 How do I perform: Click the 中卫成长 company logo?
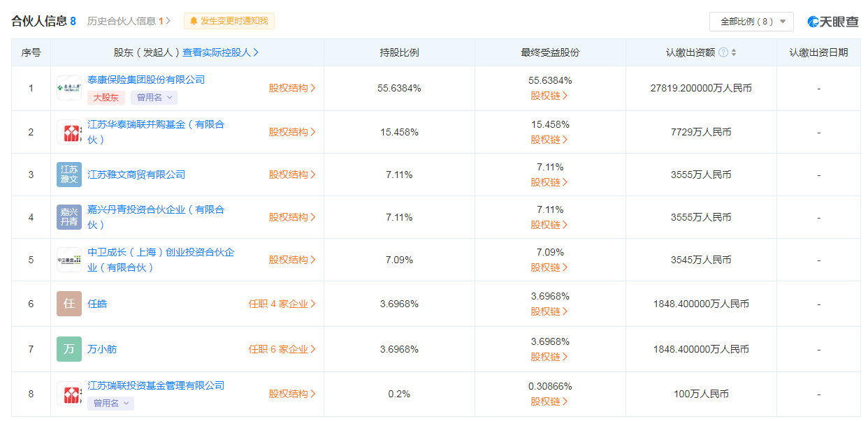point(68,260)
